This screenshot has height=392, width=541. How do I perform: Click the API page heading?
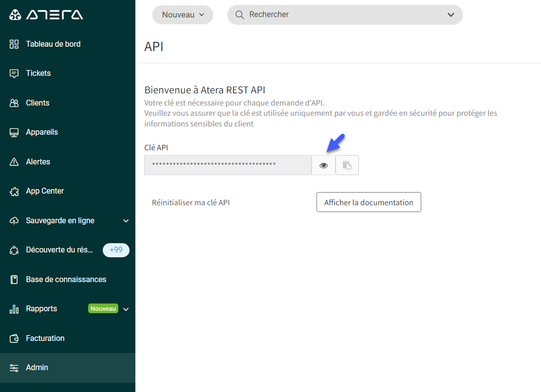click(x=154, y=47)
